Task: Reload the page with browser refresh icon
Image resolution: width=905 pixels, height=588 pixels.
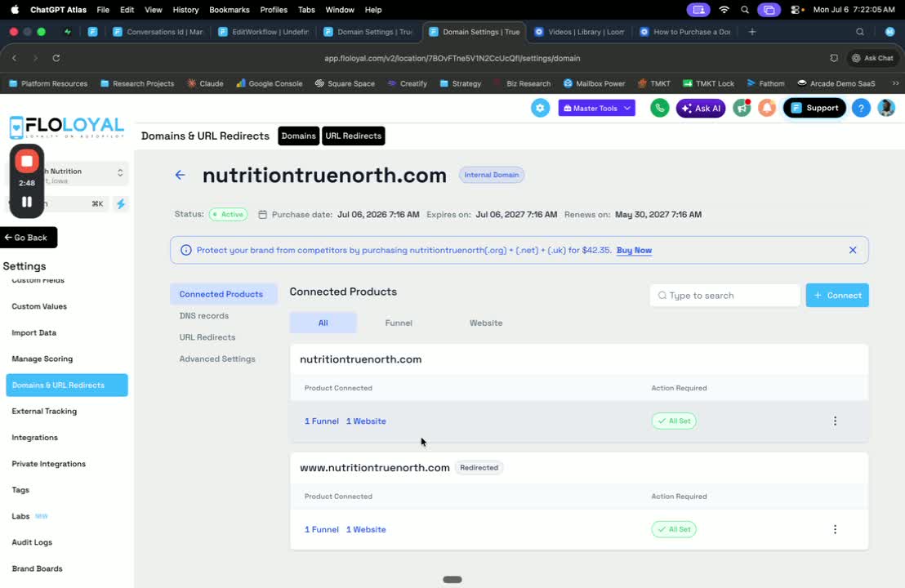Action: pos(56,58)
